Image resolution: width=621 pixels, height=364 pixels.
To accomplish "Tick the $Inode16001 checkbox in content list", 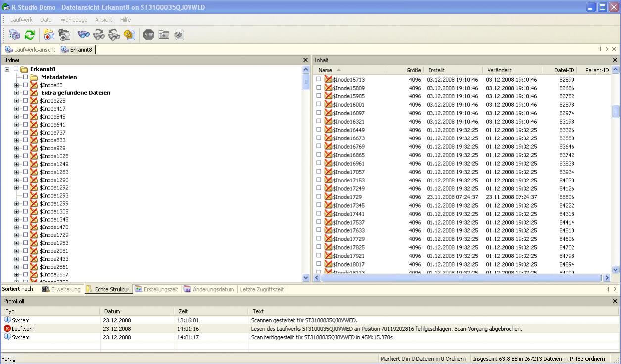I will pyautogui.click(x=319, y=104).
